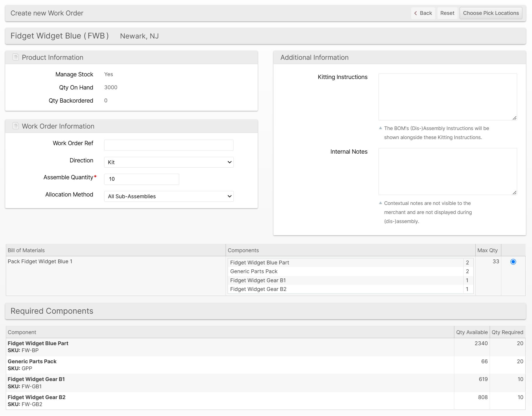
Task: Expand the Allocation Method dropdown
Action: click(169, 196)
